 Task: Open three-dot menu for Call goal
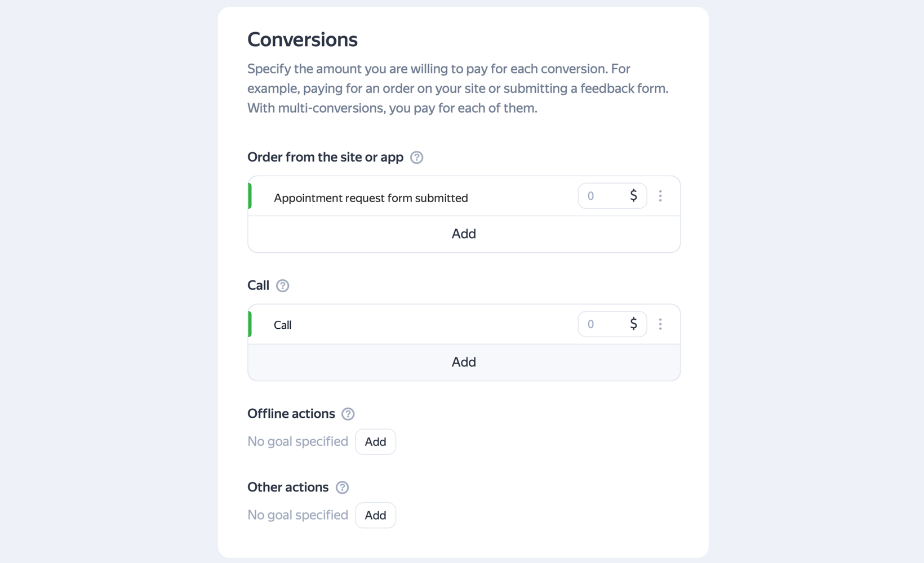pyautogui.click(x=660, y=324)
